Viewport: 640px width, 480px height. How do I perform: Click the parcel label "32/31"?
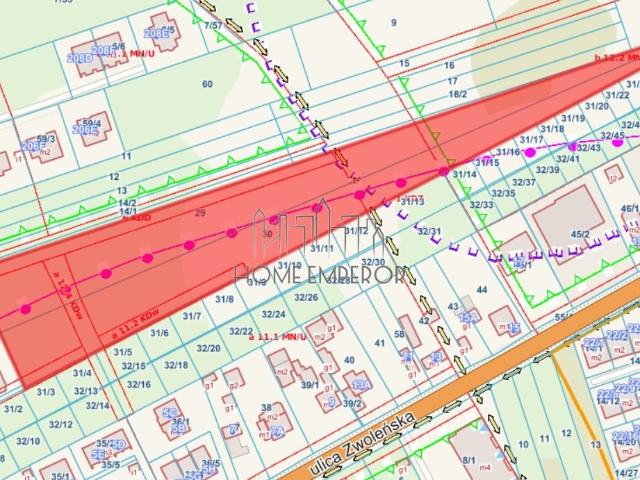(x=429, y=231)
